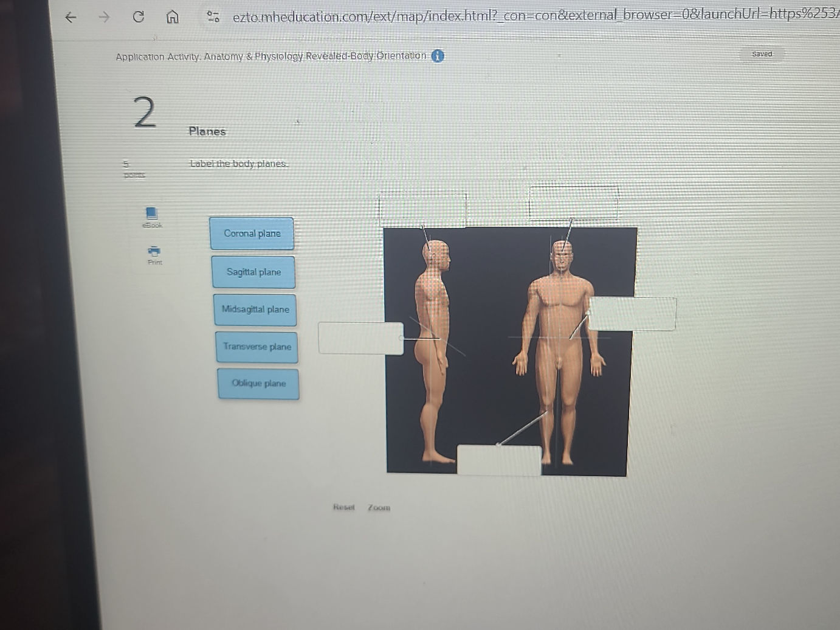Click the Print icon
The height and width of the screenshot is (630, 840).
(154, 255)
